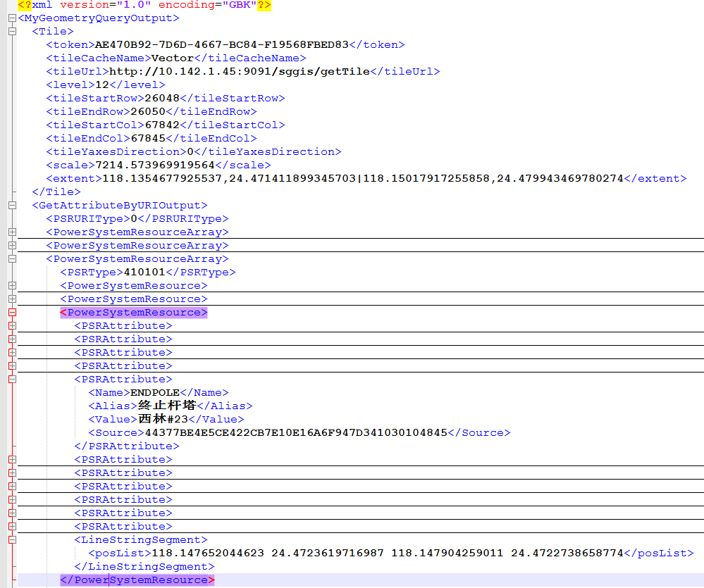Image resolution: width=704 pixels, height=588 pixels.
Task: Expand the second collapsed PowerSystemResourceArray
Action: [x=13, y=246]
